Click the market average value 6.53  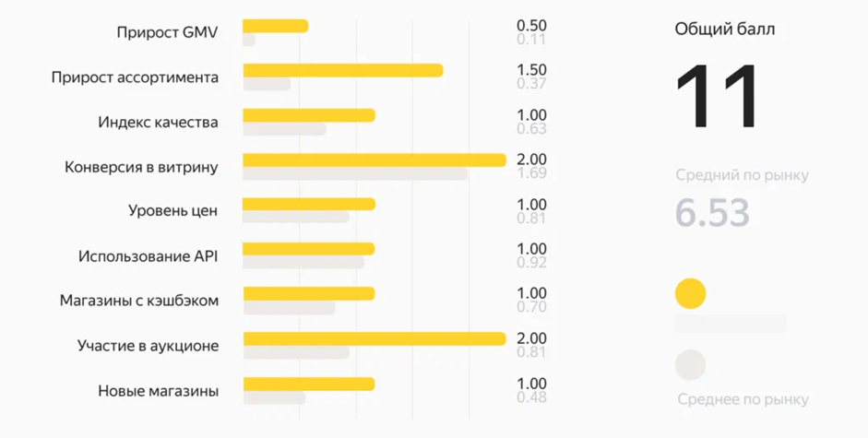point(711,213)
